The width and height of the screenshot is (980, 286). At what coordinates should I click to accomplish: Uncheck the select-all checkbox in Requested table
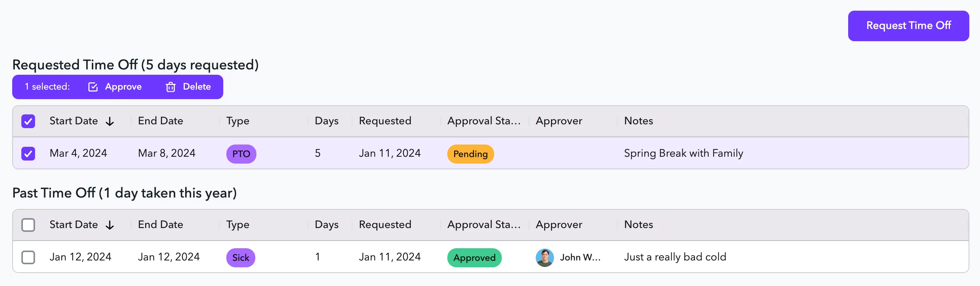(x=28, y=121)
